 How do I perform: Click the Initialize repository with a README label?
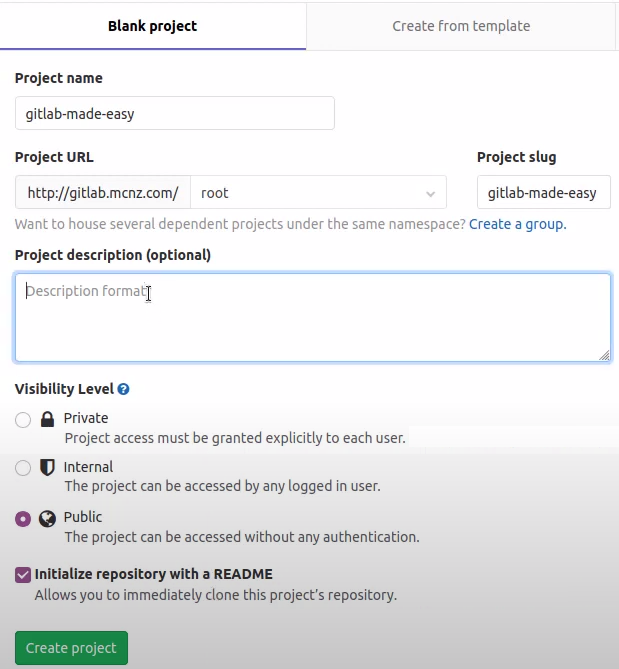(x=153, y=574)
